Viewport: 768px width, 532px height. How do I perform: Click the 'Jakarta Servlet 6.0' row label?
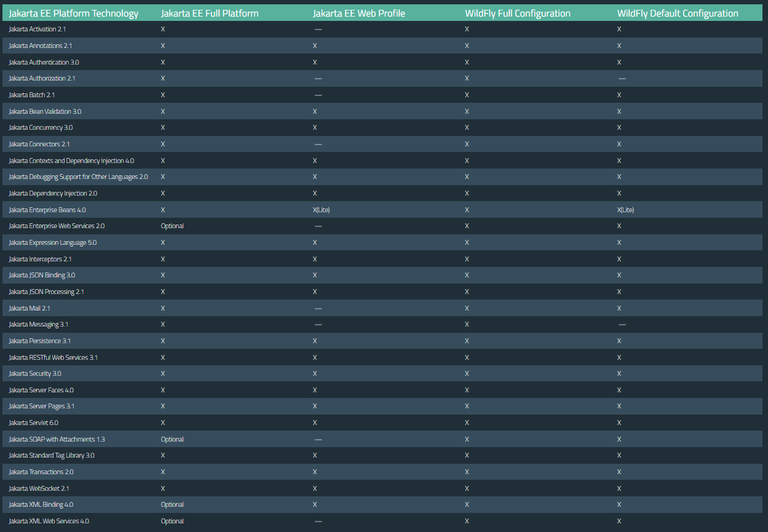[34, 423]
